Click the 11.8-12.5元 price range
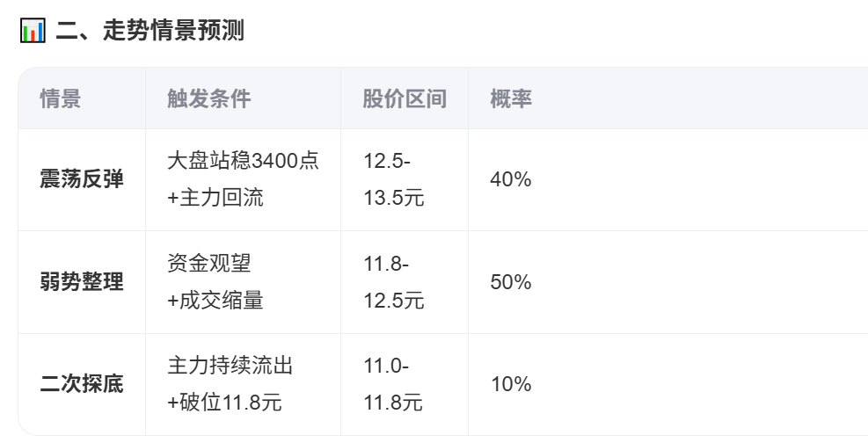The image size is (868, 443). pyautogui.click(x=393, y=282)
